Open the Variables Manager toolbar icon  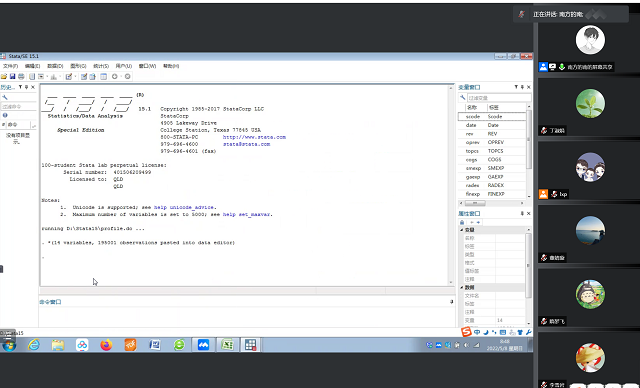click(x=103, y=76)
